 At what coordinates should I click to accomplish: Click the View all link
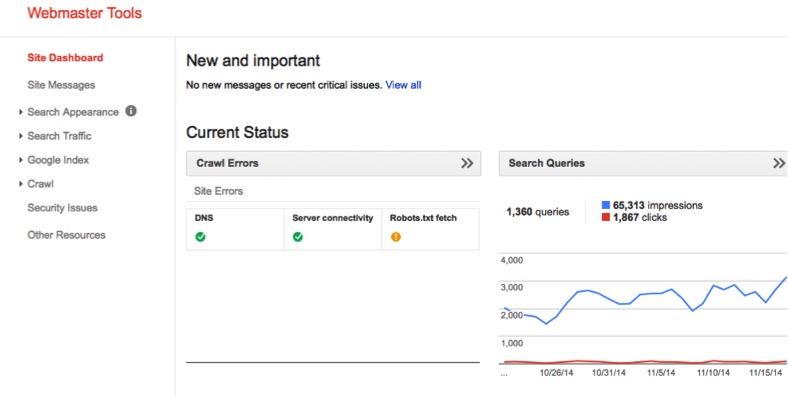pos(404,85)
